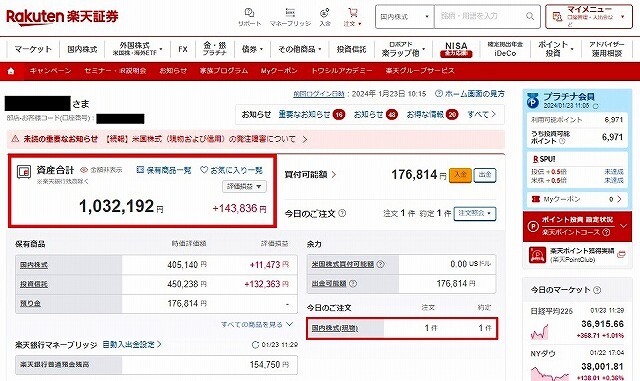Click the warning icon in notice banner

click(15, 139)
